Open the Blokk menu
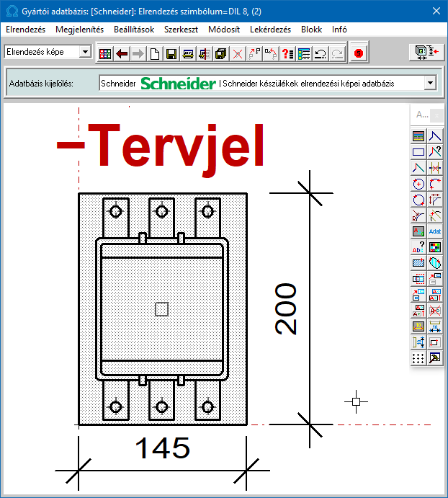The image size is (448, 498). coord(311,30)
